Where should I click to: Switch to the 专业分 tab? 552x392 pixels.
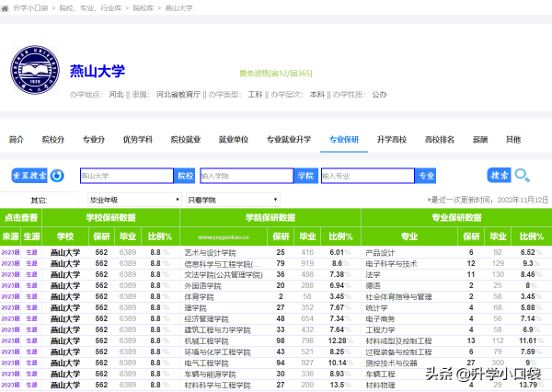94,140
